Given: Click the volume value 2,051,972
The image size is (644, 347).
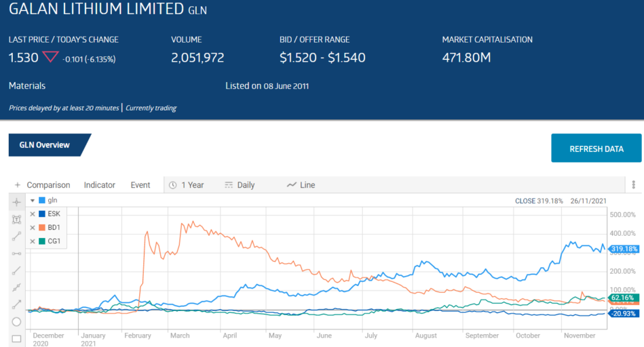Looking at the screenshot, I should click(197, 58).
